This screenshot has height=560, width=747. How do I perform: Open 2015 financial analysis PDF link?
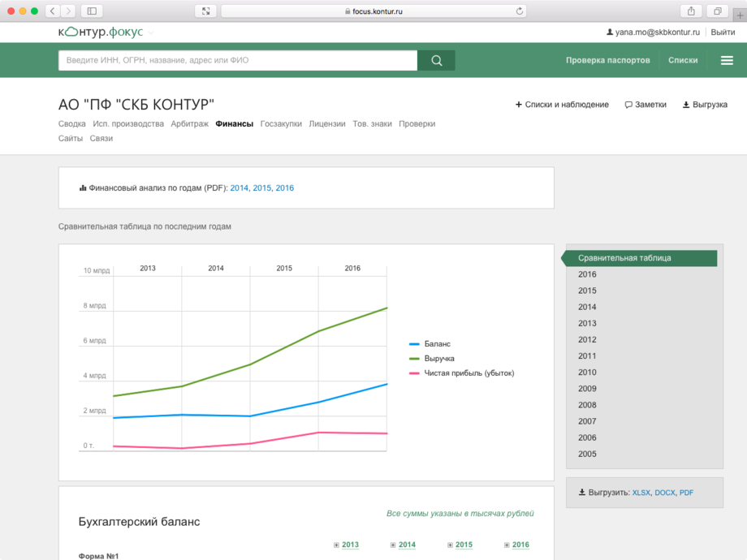coord(262,188)
